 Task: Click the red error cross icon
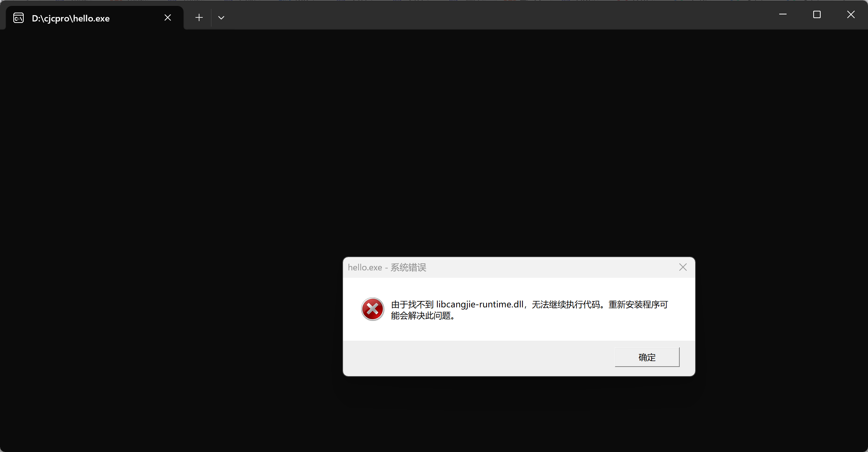click(x=373, y=309)
